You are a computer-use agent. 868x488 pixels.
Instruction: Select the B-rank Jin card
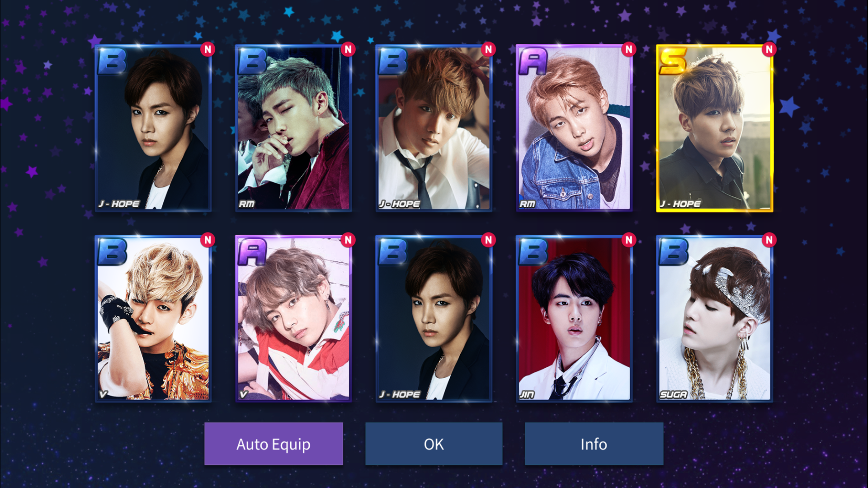(574, 319)
